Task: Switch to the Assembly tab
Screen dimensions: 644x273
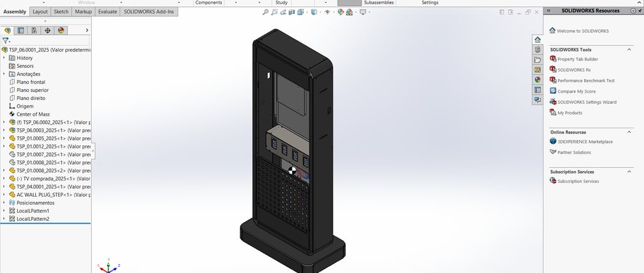Action: click(15, 11)
